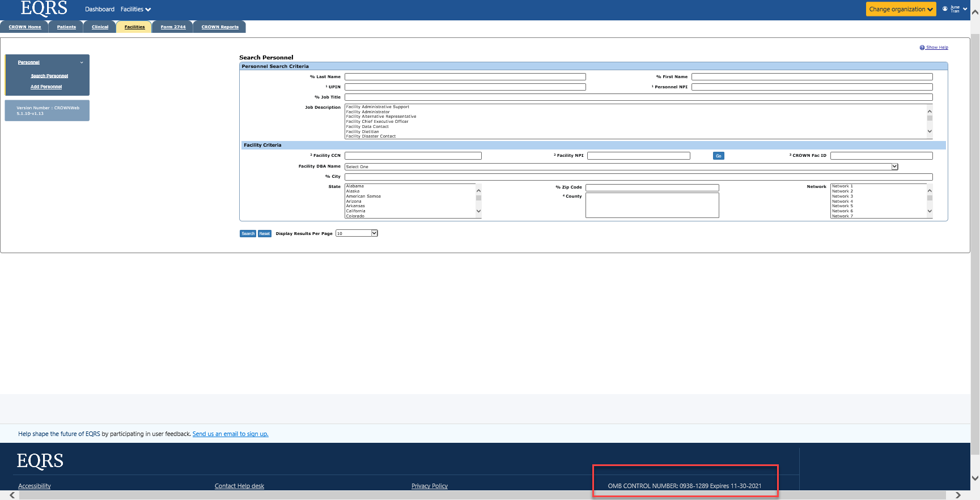The image size is (980, 500).
Task: Open the Change organization dropdown
Action: [901, 9]
